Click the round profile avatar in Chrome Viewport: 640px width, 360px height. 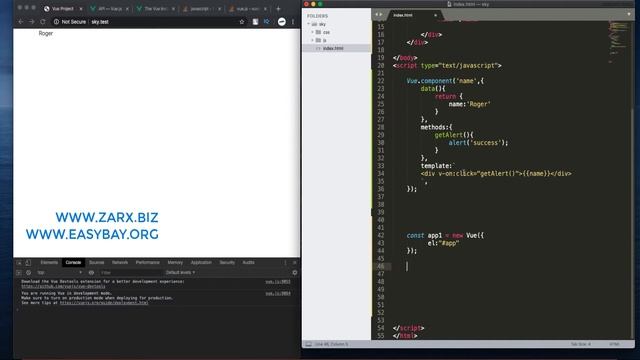(x=282, y=22)
